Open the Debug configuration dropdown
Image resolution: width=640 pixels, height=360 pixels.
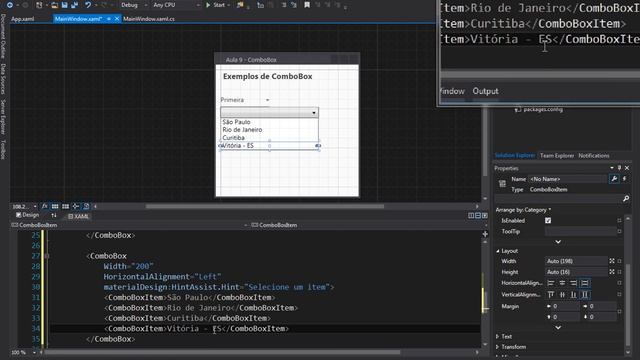(133, 5)
